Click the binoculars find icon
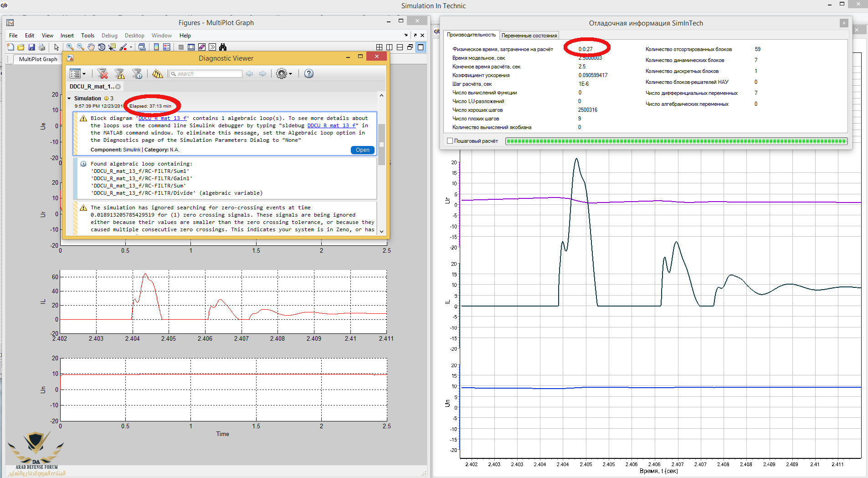Viewport: 868px width, 478px height. [x=223, y=47]
